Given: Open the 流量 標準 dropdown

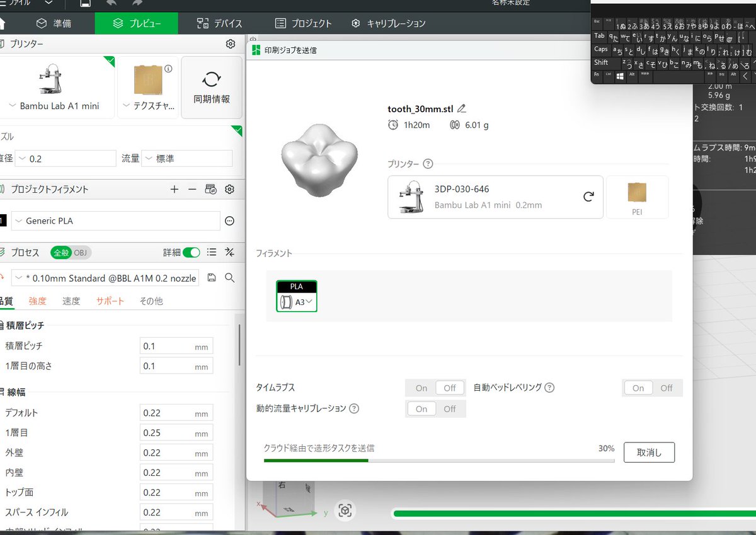Looking at the screenshot, I should pyautogui.click(x=186, y=159).
